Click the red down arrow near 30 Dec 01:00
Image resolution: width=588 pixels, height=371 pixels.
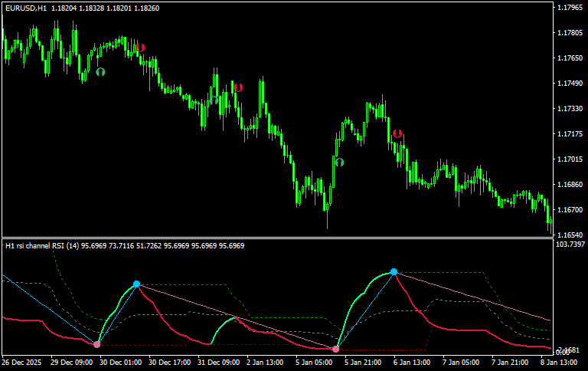click(x=140, y=48)
